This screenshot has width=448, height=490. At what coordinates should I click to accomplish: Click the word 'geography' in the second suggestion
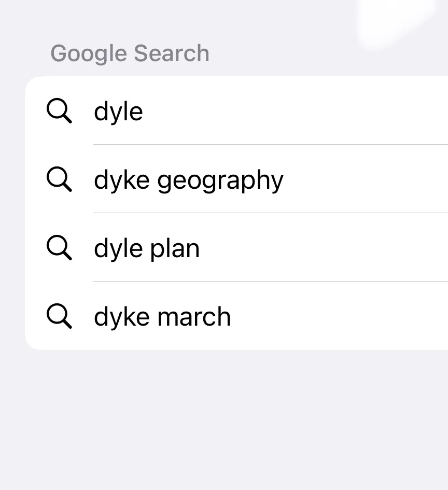[220, 181]
